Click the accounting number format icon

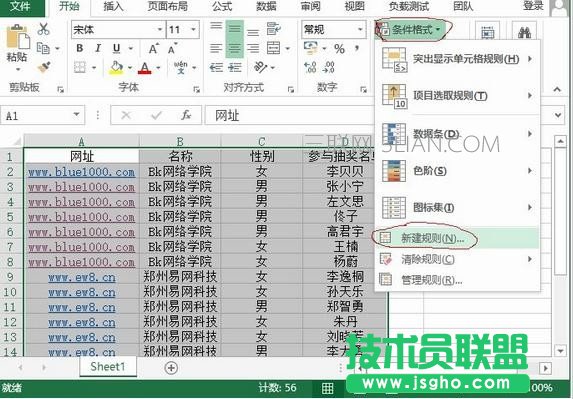coord(311,48)
